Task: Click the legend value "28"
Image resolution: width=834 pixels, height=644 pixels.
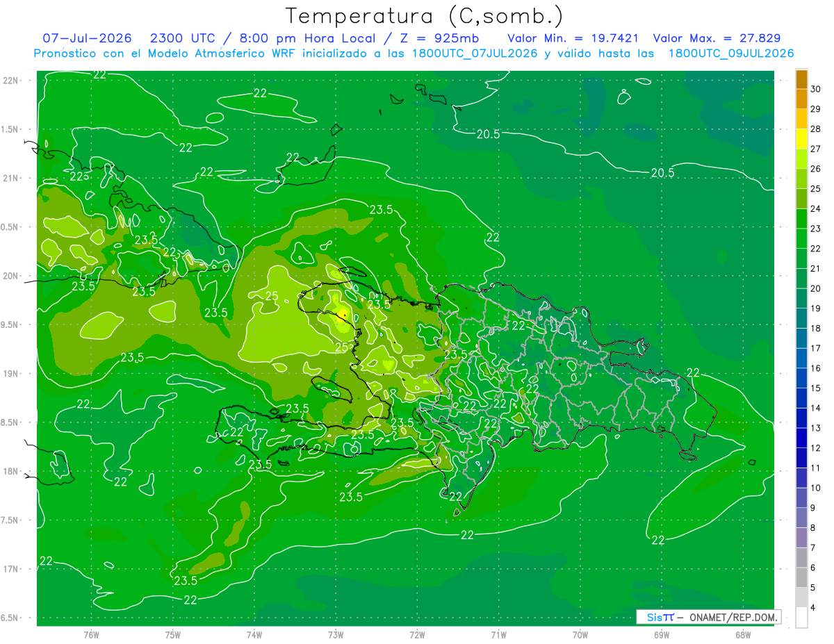Action: [x=816, y=129]
